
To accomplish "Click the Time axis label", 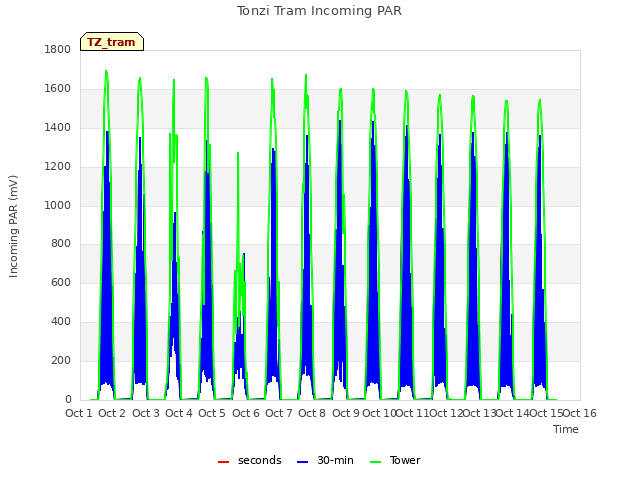I will point(566,429).
